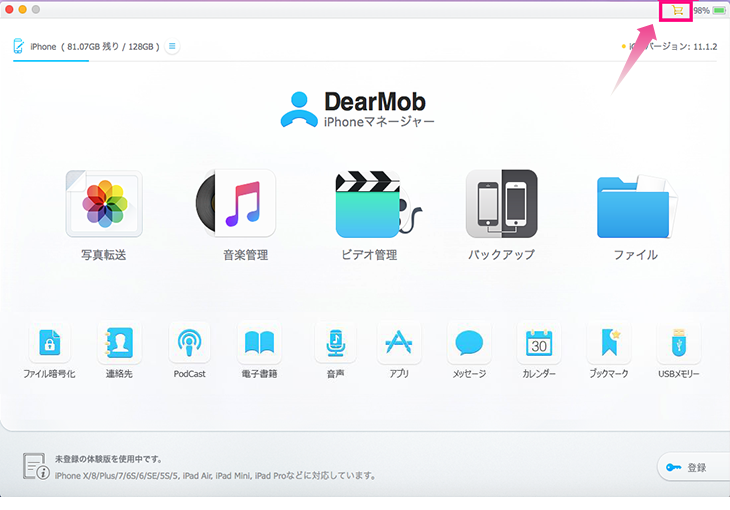Image resolution: width=730 pixels, height=510 pixels.
Task: Click the iPhone device edit icon
Action: (x=19, y=46)
